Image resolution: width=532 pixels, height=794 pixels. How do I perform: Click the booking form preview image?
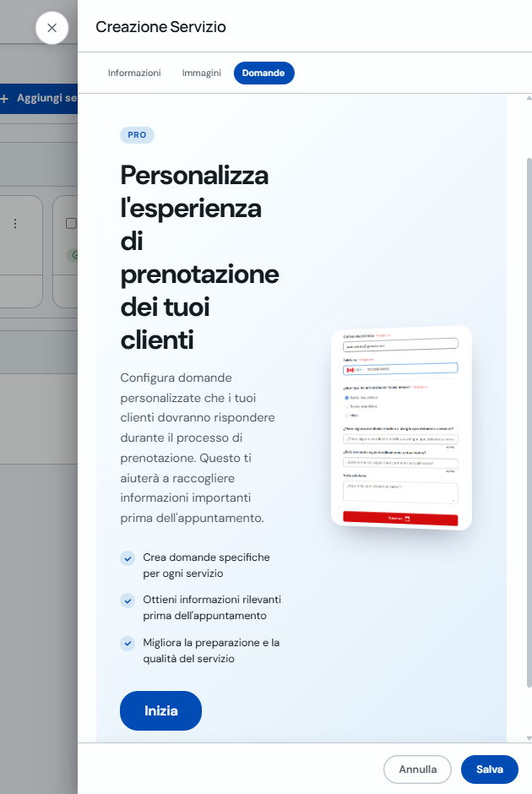click(401, 428)
